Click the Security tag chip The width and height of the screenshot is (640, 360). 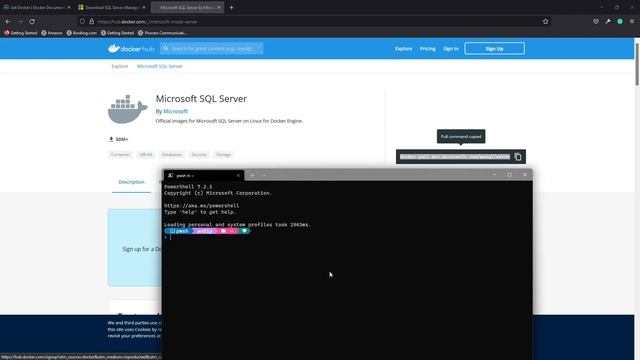tap(199, 155)
